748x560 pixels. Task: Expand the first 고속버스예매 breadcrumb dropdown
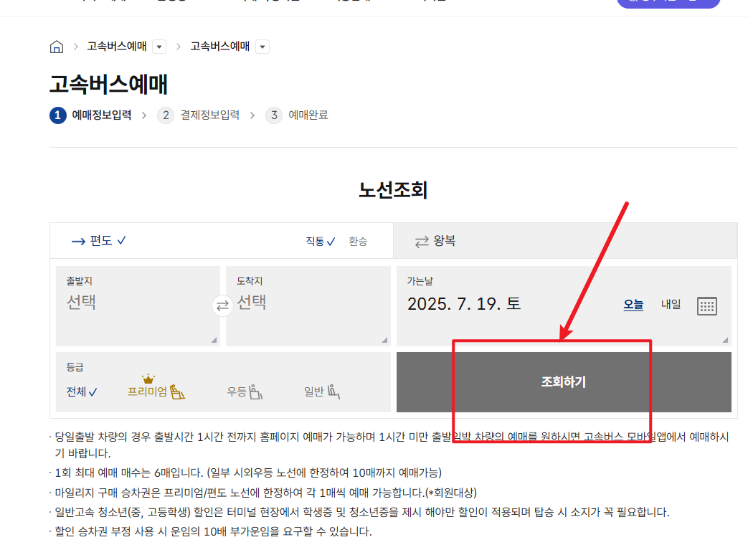[160, 46]
